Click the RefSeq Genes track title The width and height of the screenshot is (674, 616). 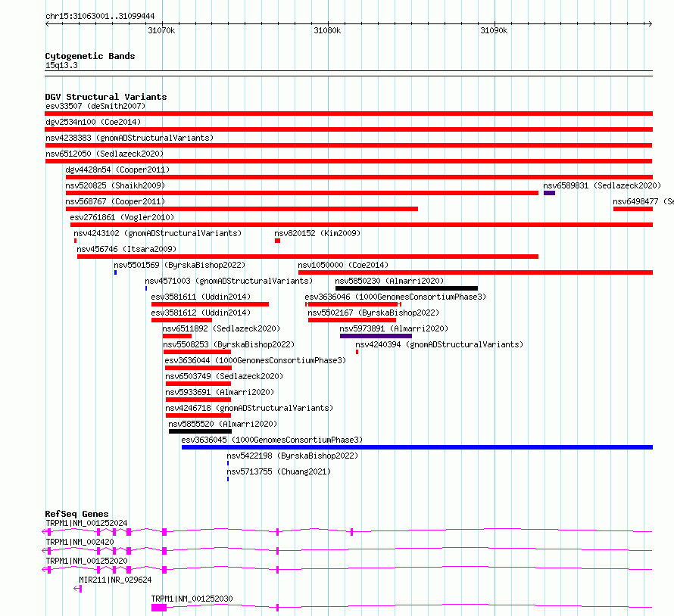[76, 514]
